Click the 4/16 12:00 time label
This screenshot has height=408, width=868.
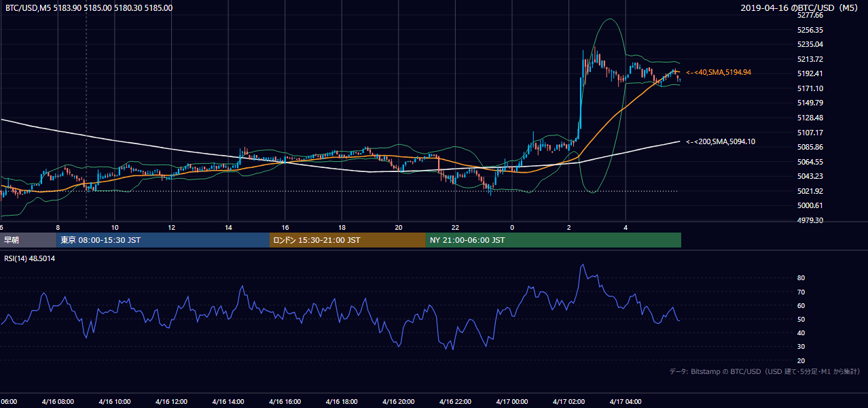point(171,401)
